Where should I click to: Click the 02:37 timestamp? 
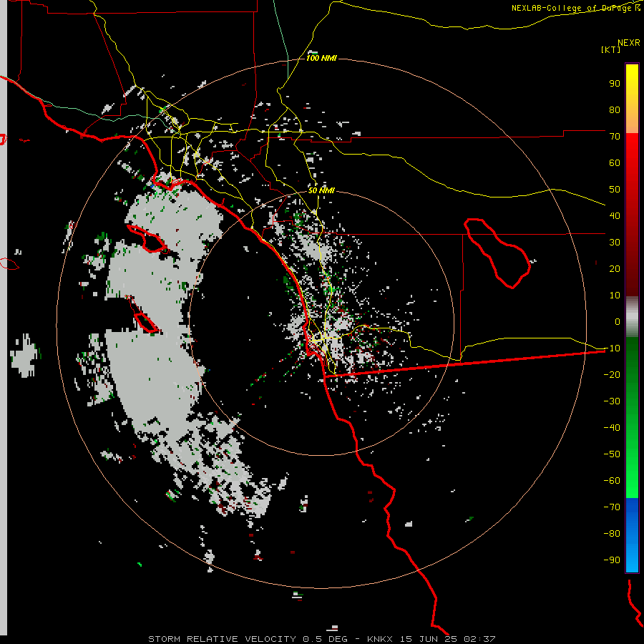(479, 639)
